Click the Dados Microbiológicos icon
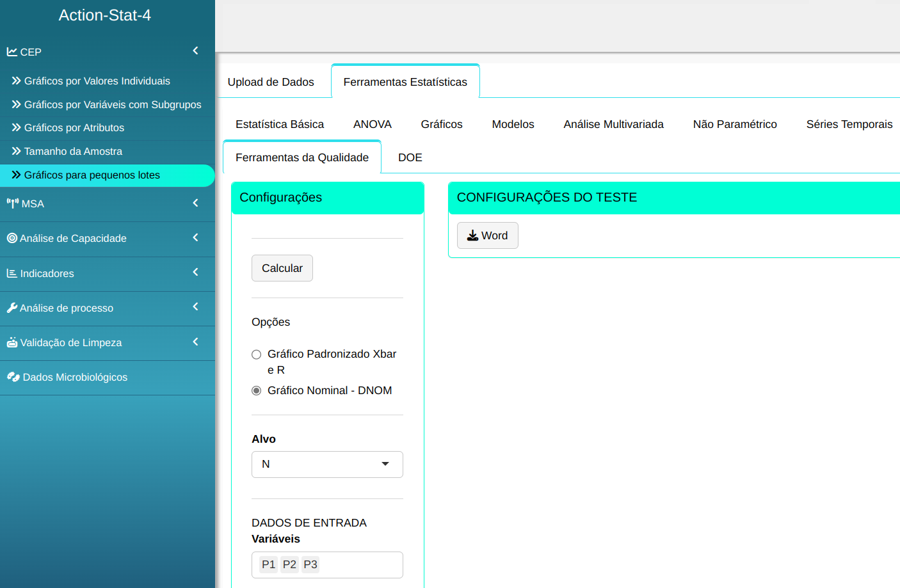 pyautogui.click(x=13, y=377)
